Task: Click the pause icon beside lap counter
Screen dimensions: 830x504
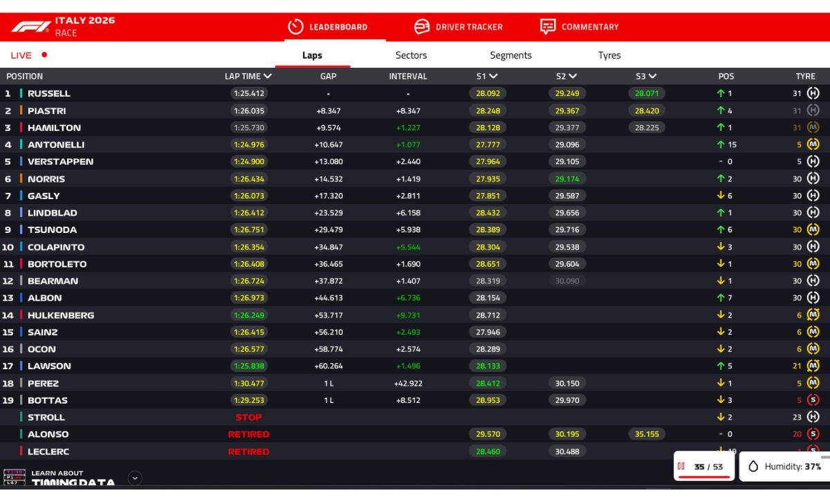Action: tap(681, 467)
